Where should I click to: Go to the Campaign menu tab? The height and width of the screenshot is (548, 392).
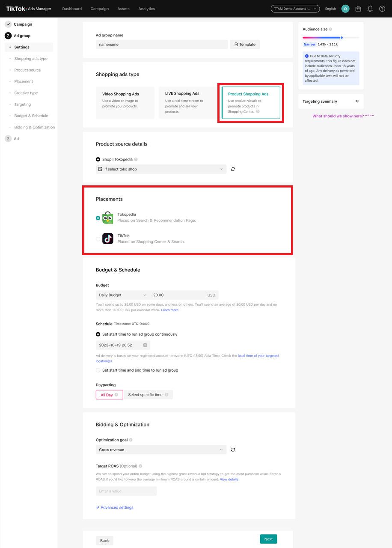(100, 9)
